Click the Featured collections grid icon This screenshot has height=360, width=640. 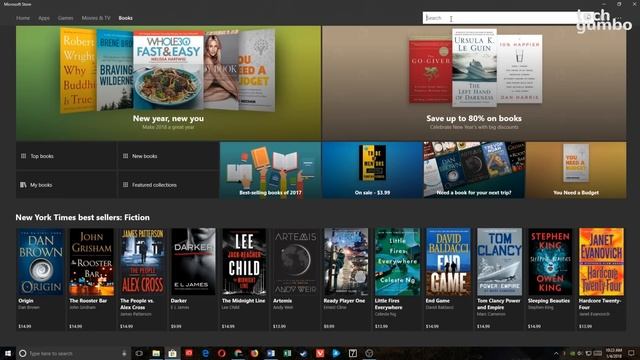tap(125, 185)
